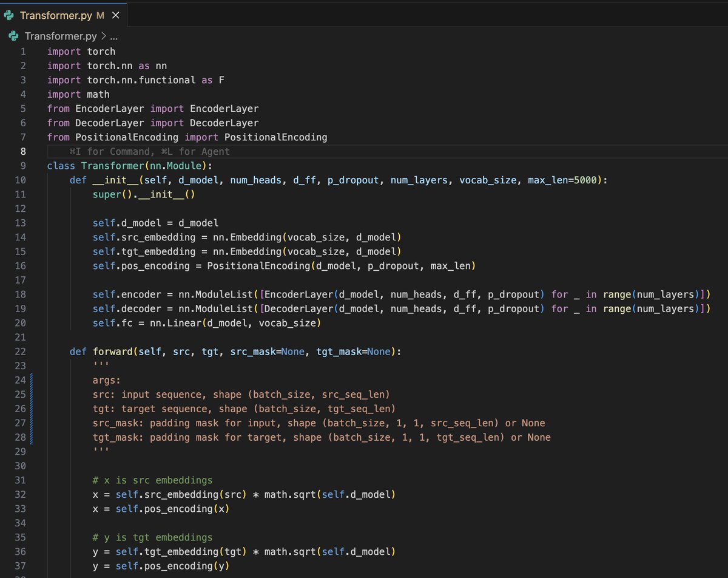Click 'self.encoder = nn.ModuleList' on line 18
728x578 pixels.
[x=172, y=294]
